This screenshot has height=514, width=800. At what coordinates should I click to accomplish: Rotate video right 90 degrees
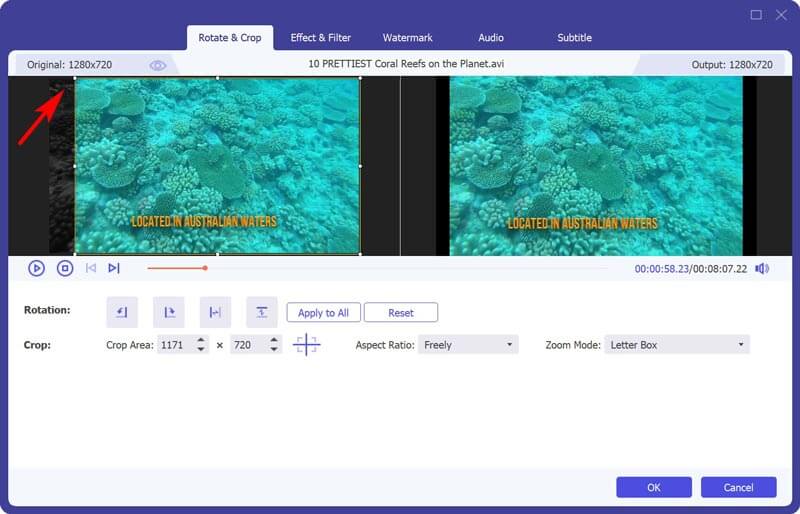[x=169, y=312]
